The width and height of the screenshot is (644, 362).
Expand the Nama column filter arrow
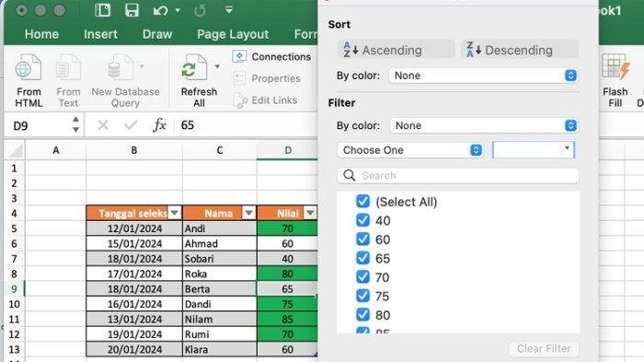tap(248, 213)
